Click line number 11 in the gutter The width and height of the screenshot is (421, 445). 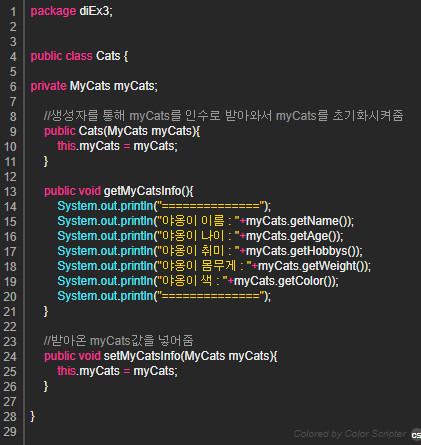click(x=10, y=162)
